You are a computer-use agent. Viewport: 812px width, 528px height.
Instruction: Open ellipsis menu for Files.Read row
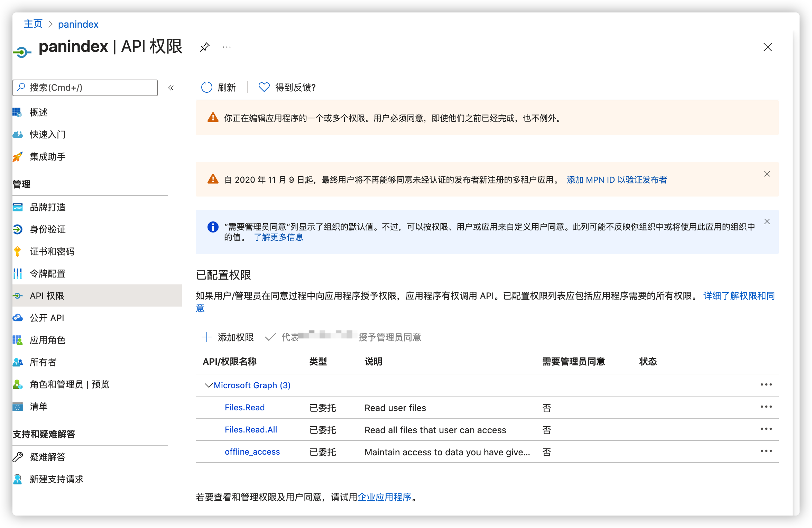[x=767, y=407]
